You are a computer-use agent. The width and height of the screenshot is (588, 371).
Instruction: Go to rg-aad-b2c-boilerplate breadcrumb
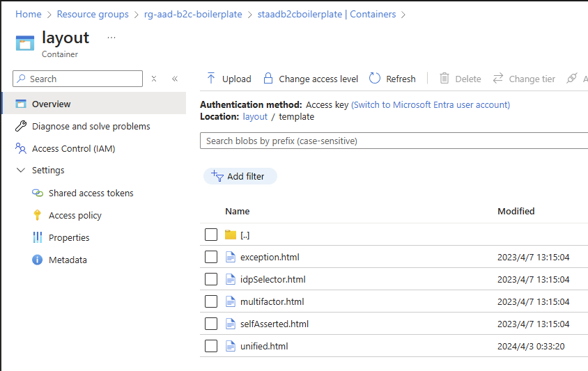(x=193, y=14)
